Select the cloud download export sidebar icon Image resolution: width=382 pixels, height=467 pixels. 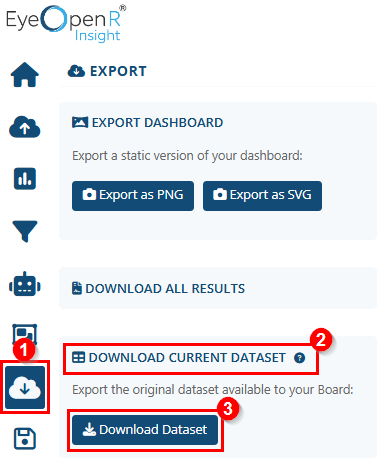pos(25,387)
